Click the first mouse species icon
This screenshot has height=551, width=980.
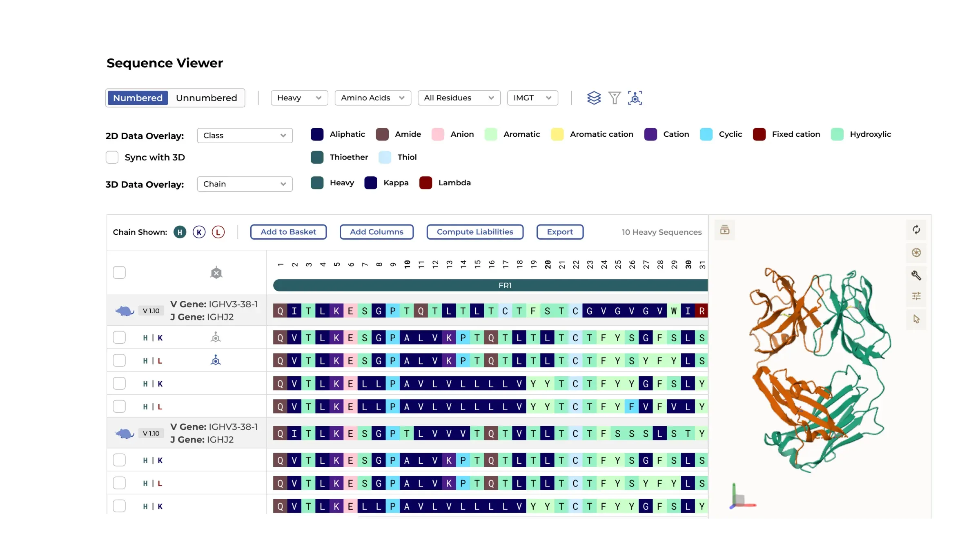(125, 311)
